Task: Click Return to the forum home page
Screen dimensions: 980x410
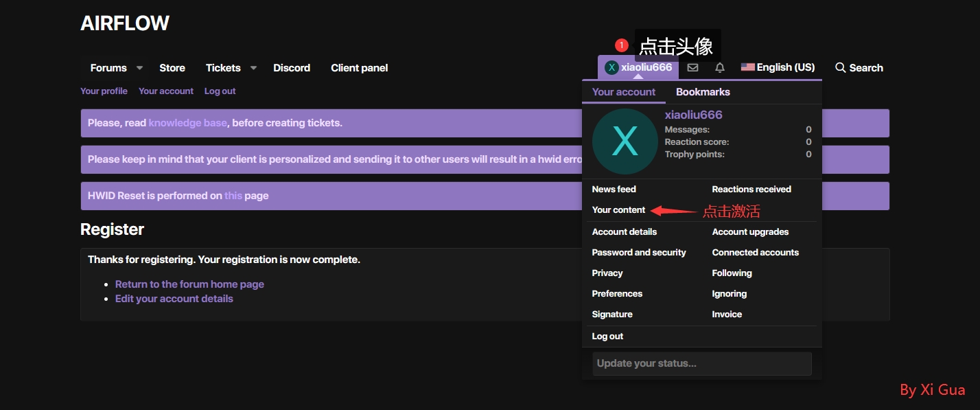Action: point(189,284)
